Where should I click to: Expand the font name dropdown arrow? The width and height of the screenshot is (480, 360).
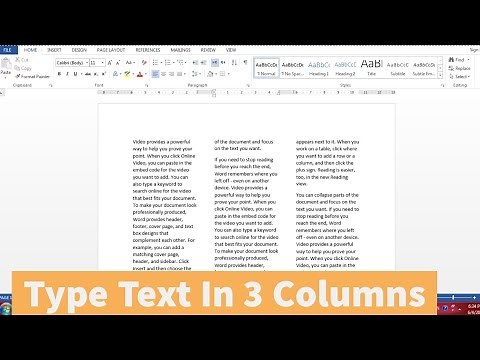pos(87,63)
